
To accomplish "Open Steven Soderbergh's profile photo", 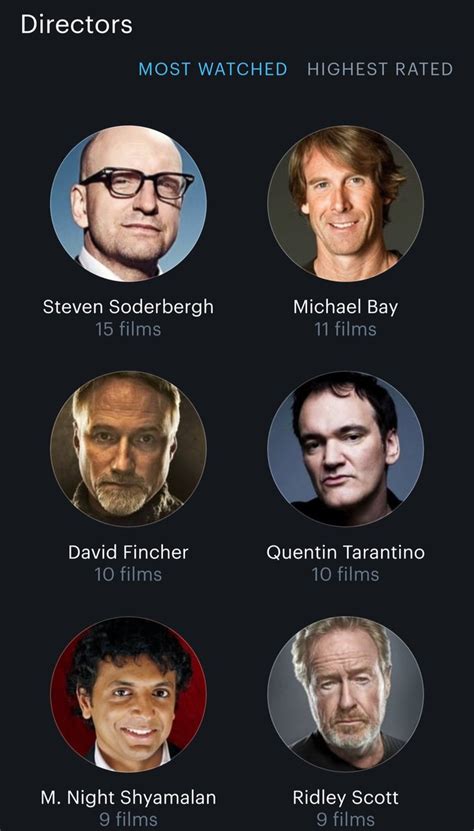I will pyautogui.click(x=128, y=203).
